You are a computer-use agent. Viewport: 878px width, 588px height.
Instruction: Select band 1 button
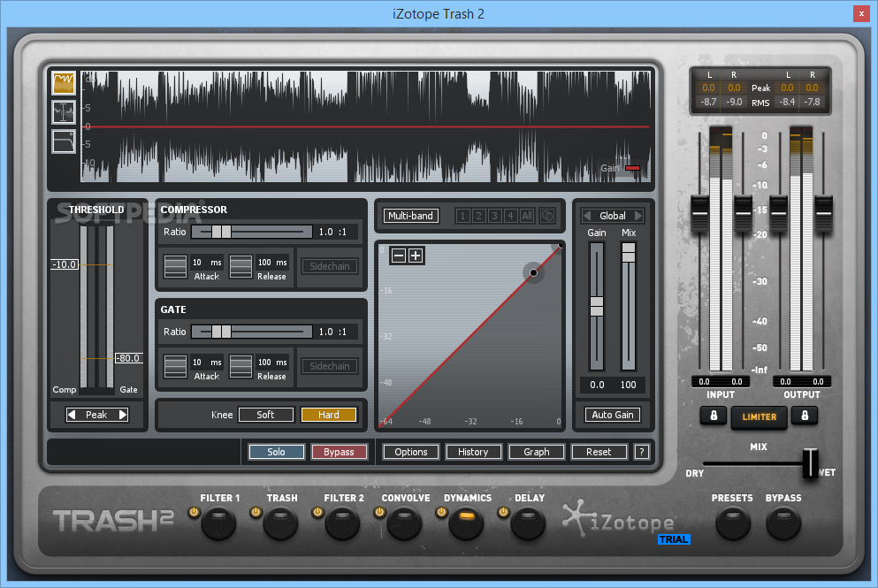coord(462,216)
